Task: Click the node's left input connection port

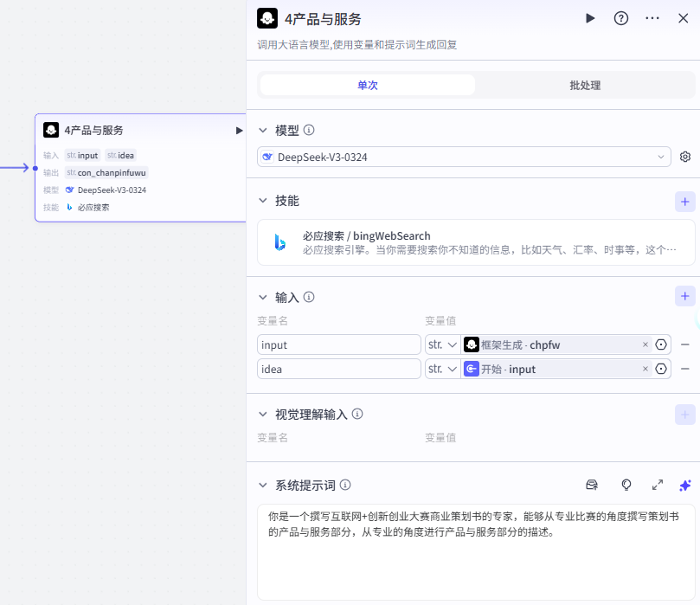Action: click(x=35, y=168)
